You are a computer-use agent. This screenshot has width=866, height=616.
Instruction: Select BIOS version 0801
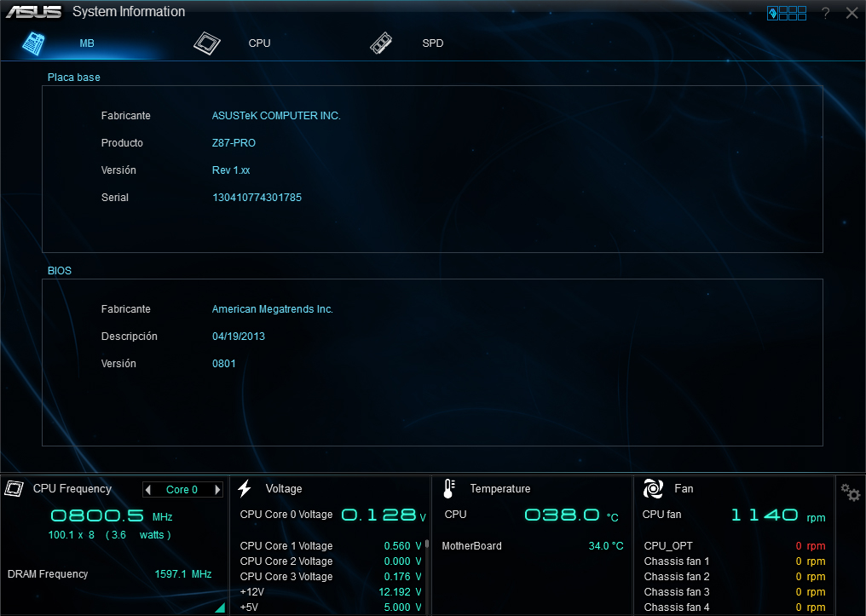coord(223,364)
